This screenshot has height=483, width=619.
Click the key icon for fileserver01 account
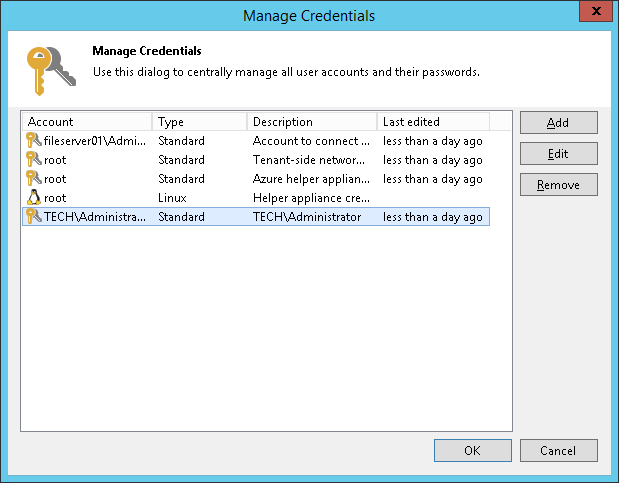point(33,141)
